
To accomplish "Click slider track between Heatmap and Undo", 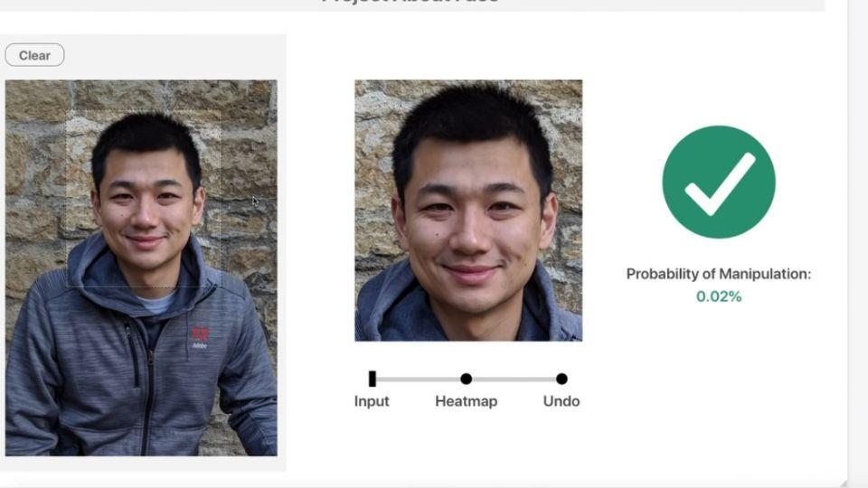I will tap(514, 379).
